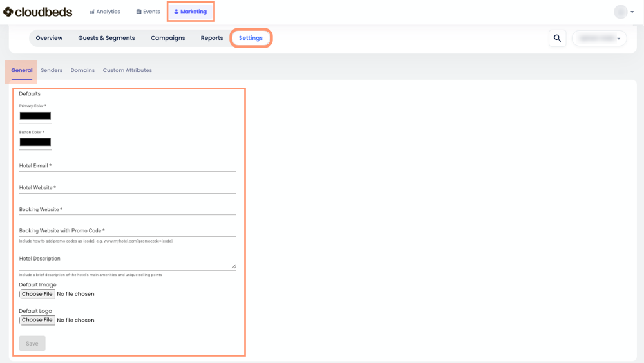This screenshot has width=644, height=363.
Task: Switch to the Overview tab
Action: (x=49, y=38)
